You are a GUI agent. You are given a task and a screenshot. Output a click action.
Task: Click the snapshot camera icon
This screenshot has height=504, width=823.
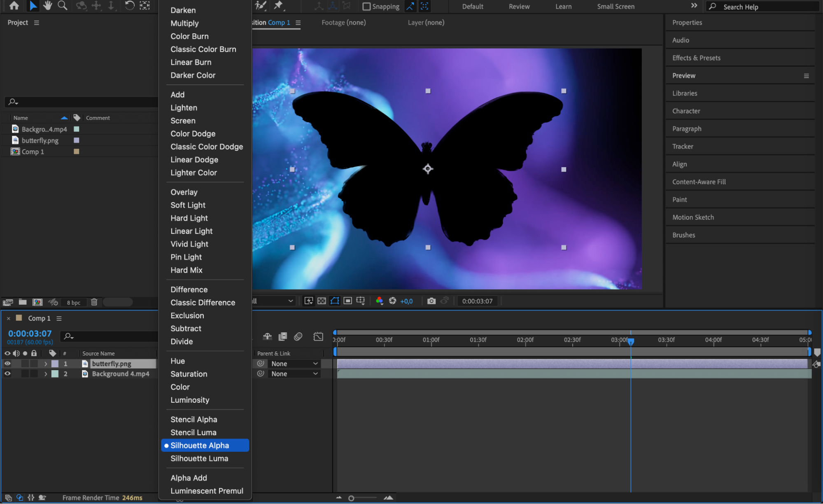coord(431,301)
